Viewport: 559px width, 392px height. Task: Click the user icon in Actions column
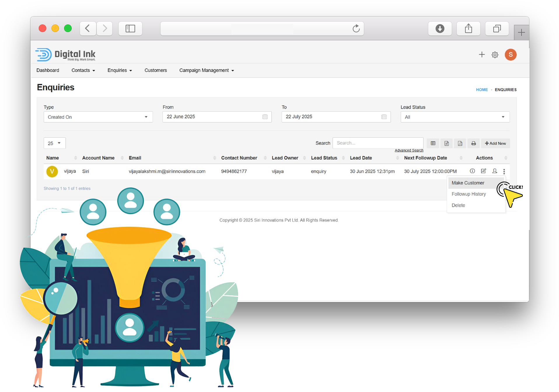[495, 171]
